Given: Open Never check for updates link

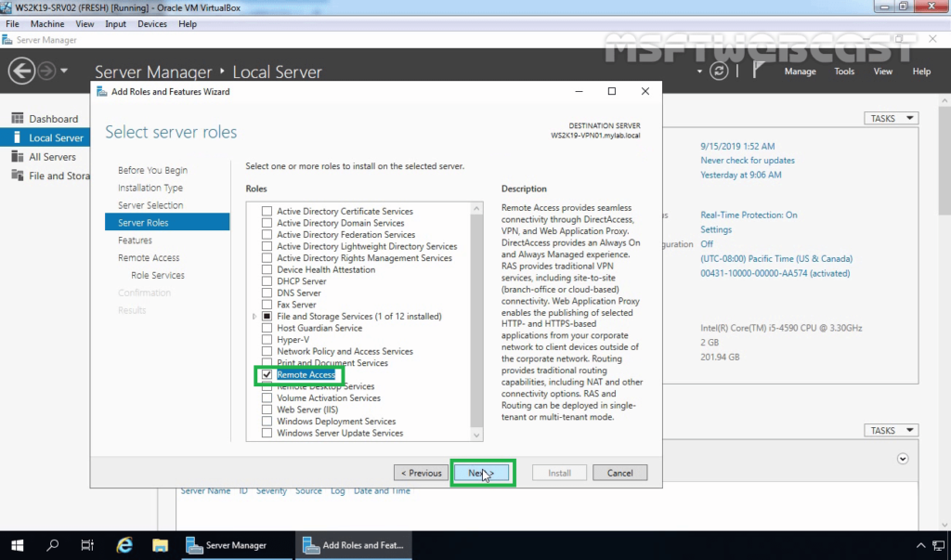Looking at the screenshot, I should coord(748,160).
